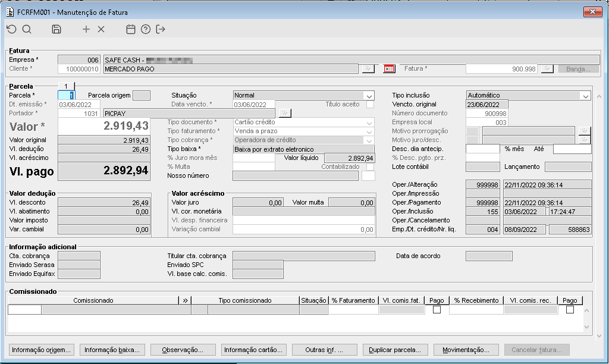
Task: Click the % Desc. pgto. prz. field
Action: [x=483, y=158]
